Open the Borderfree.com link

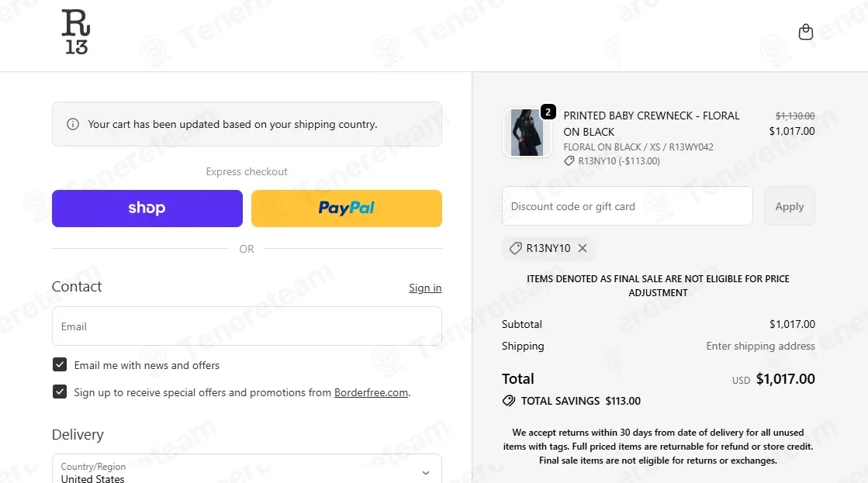(x=371, y=392)
